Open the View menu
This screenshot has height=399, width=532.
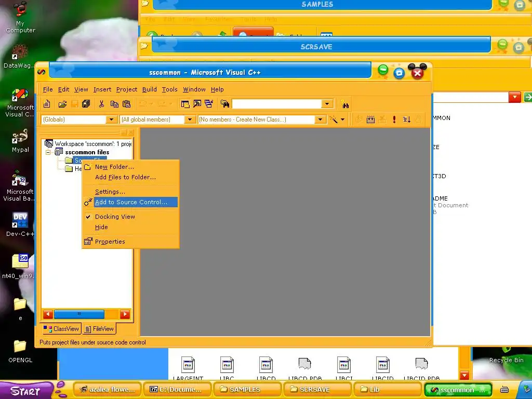coord(81,89)
